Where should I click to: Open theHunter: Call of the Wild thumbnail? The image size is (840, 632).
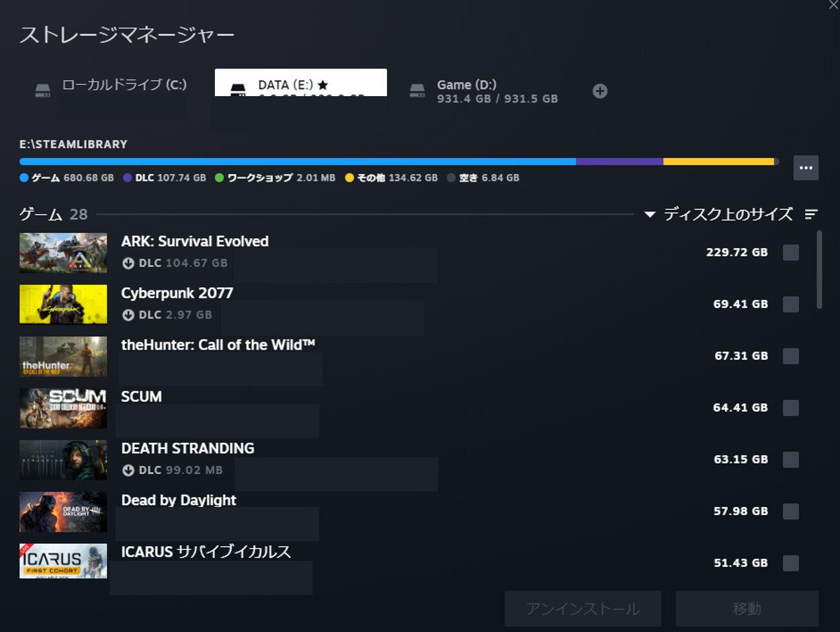point(63,356)
